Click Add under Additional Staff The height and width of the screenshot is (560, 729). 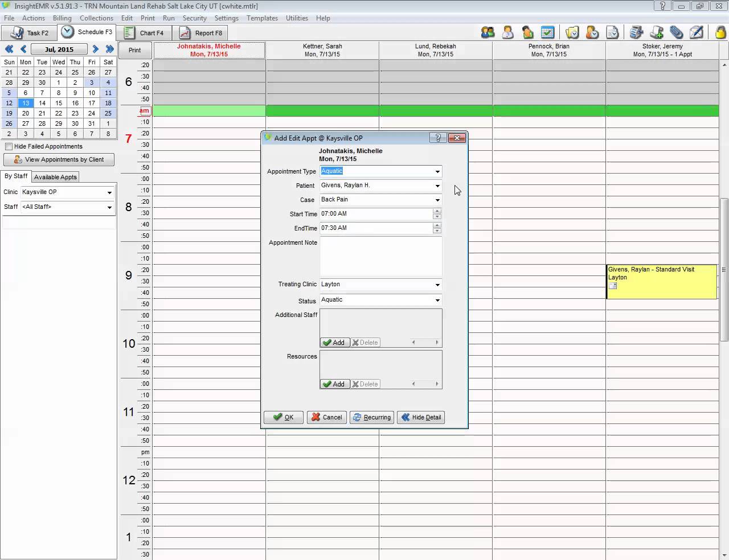[334, 343]
